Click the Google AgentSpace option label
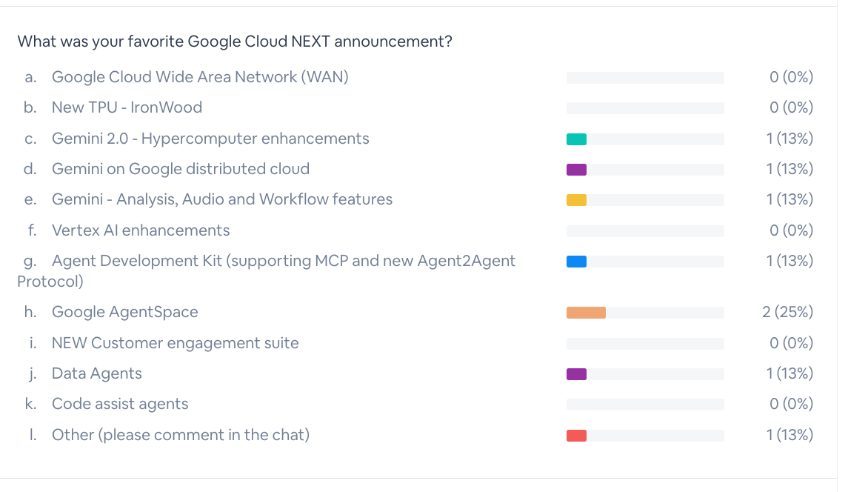Image resolution: width=868 pixels, height=492 pixels. pos(124,312)
